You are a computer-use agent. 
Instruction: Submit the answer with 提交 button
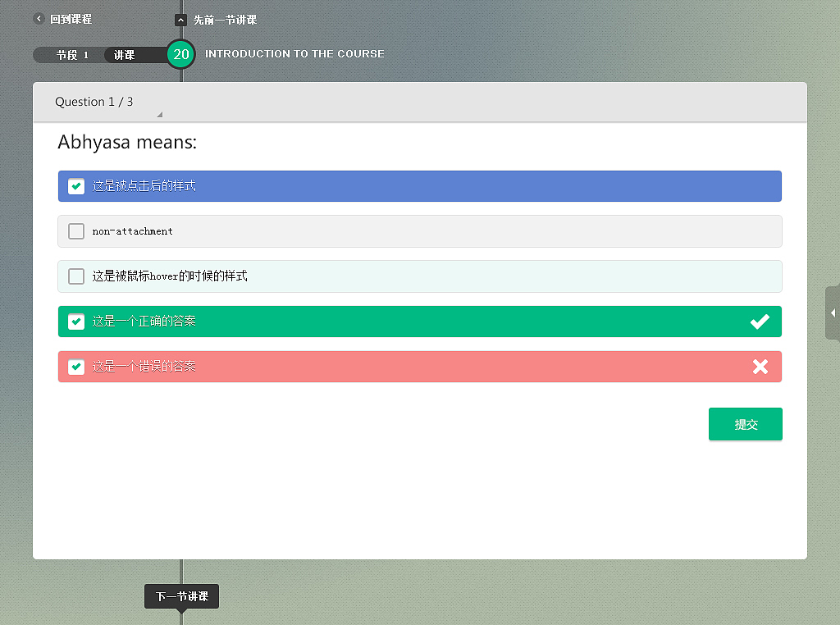pyautogui.click(x=745, y=424)
